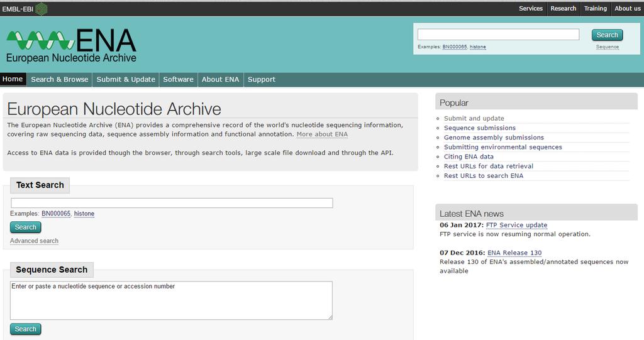Click the Search button under Sequence Search
644x340 pixels.
pos(25,329)
